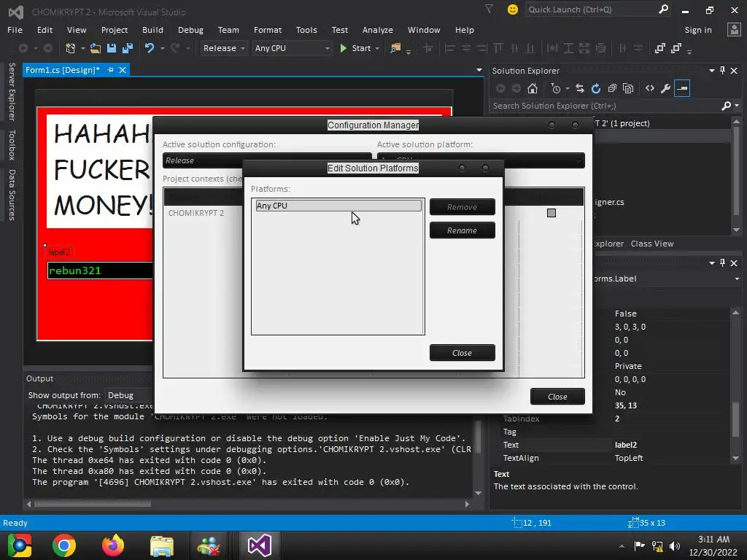Click the Align Tops toolbar icon
The image size is (747, 560).
(498, 48)
